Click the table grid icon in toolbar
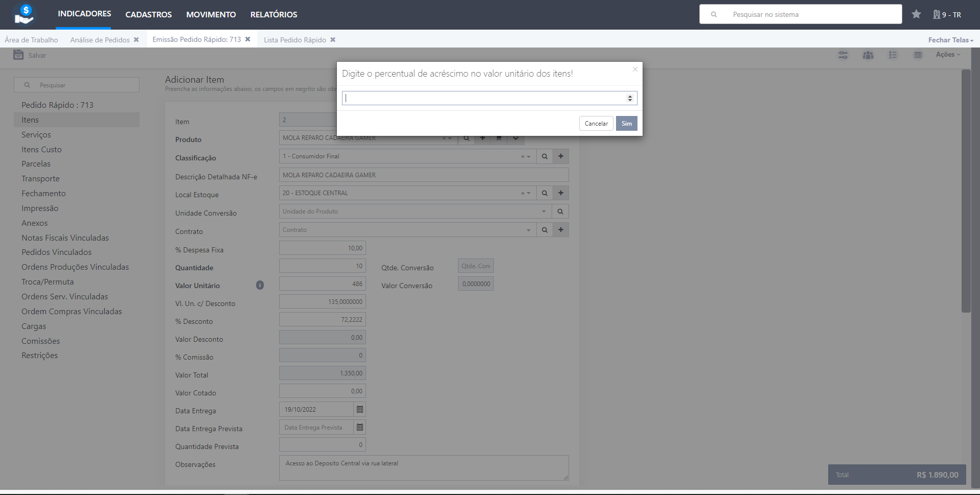980x495 pixels. pyautogui.click(x=918, y=55)
